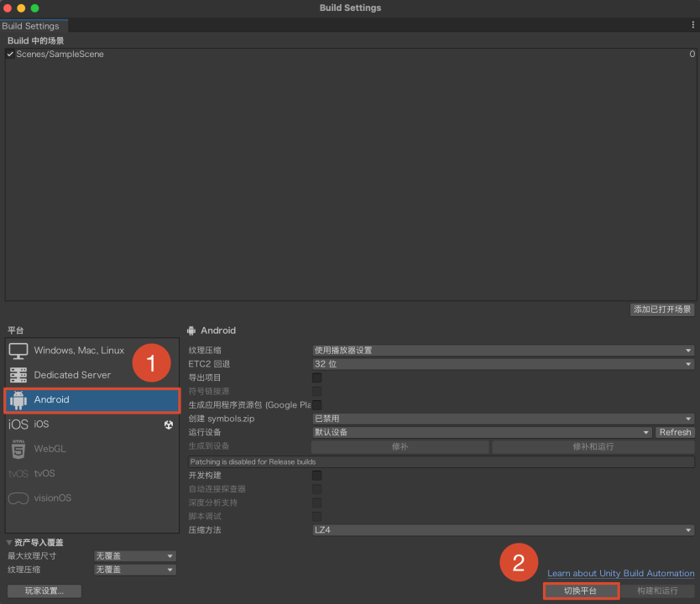Screen dimensions: 700x604
Task: Toggle the 脚本调试 checkbox
Action: point(317,517)
